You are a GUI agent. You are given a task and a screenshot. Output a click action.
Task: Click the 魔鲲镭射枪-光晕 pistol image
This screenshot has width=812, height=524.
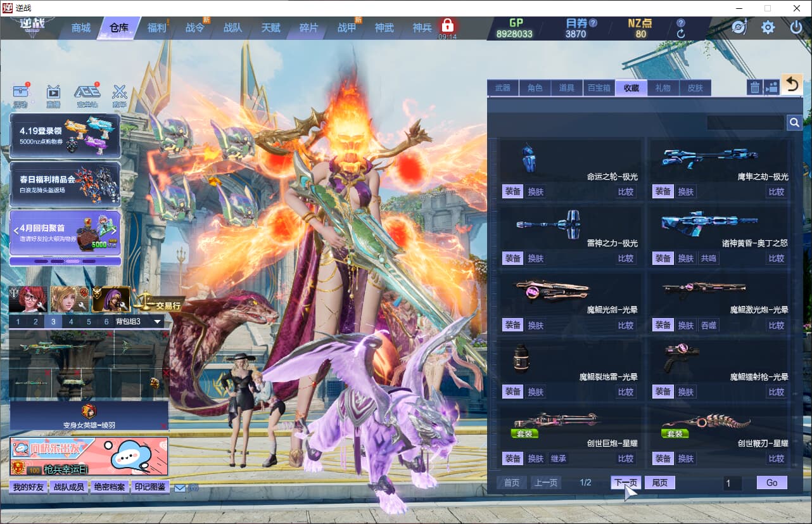pos(682,357)
